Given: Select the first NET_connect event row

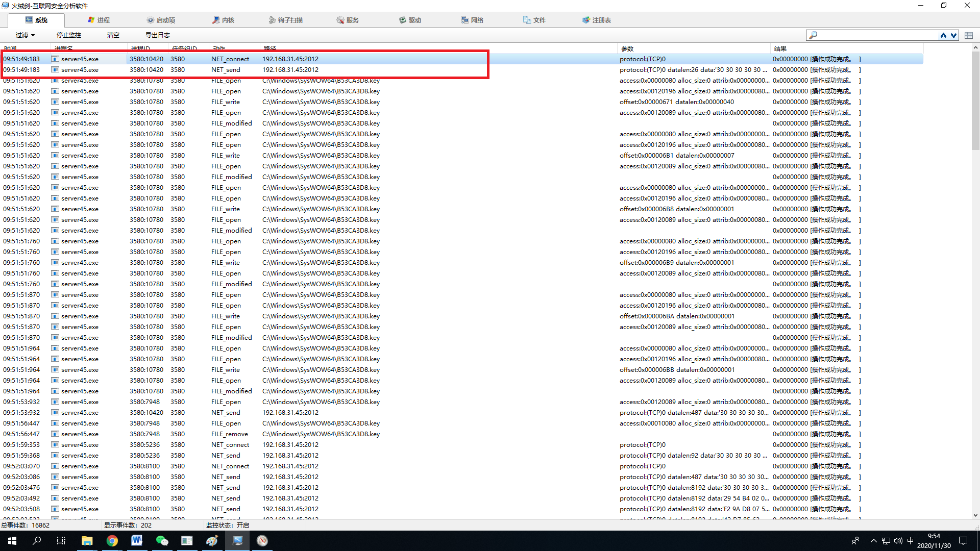Looking at the screenshot, I should pos(230,59).
